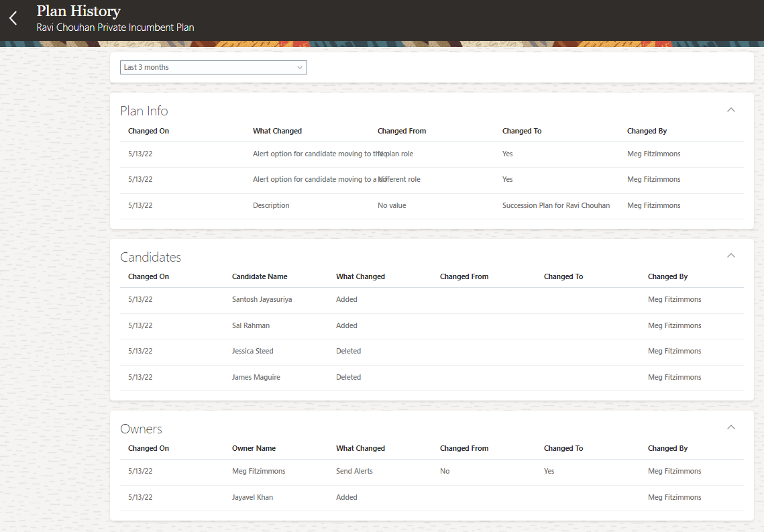Select candidate Sal Rahman

(x=251, y=325)
